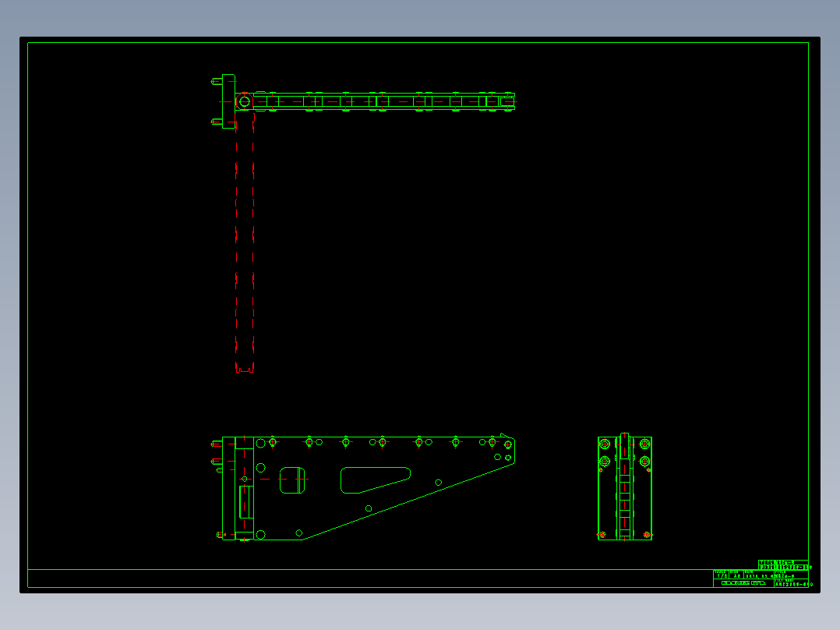
Task: Click the red dashed phantom outline
Action: 245,242
